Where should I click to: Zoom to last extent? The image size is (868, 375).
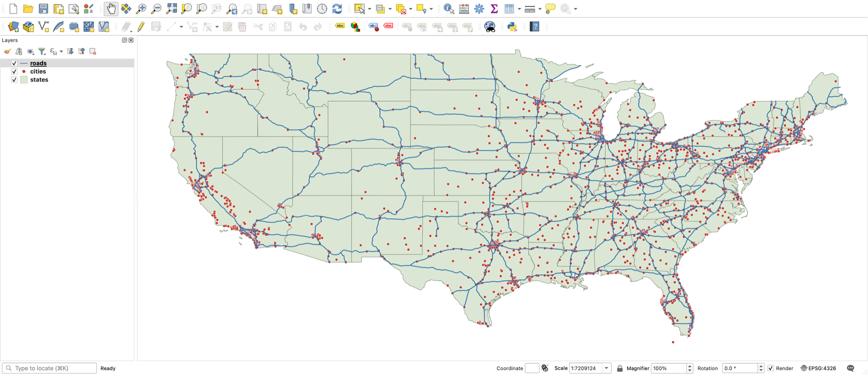tap(232, 9)
